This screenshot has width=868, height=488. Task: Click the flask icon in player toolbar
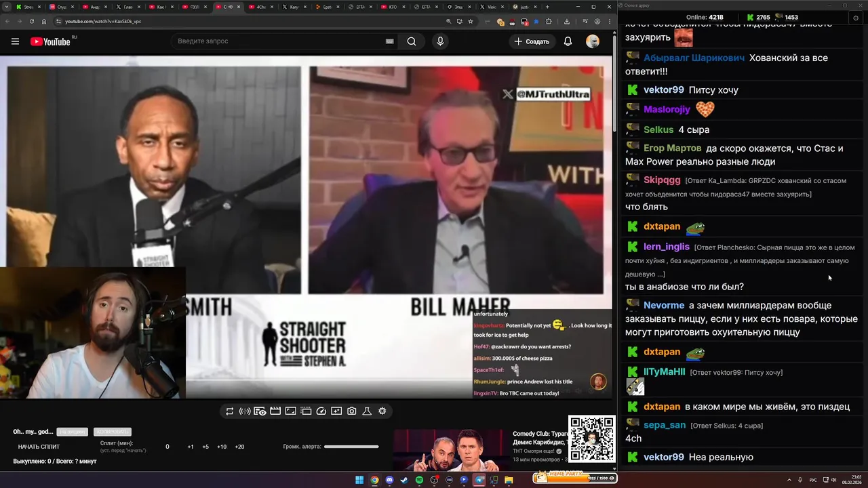coord(367,411)
